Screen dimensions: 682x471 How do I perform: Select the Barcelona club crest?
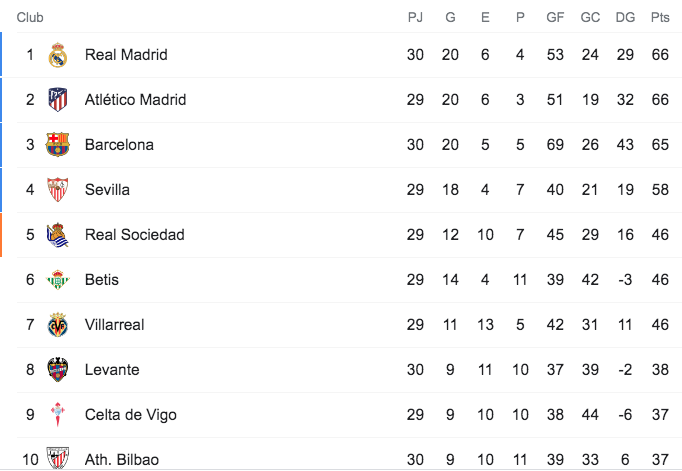(x=58, y=145)
